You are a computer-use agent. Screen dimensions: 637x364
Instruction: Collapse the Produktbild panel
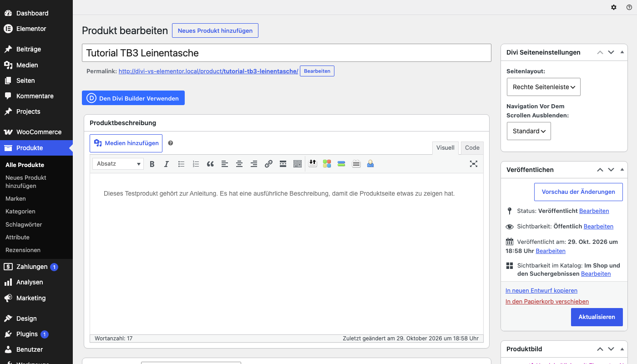[x=622, y=349]
